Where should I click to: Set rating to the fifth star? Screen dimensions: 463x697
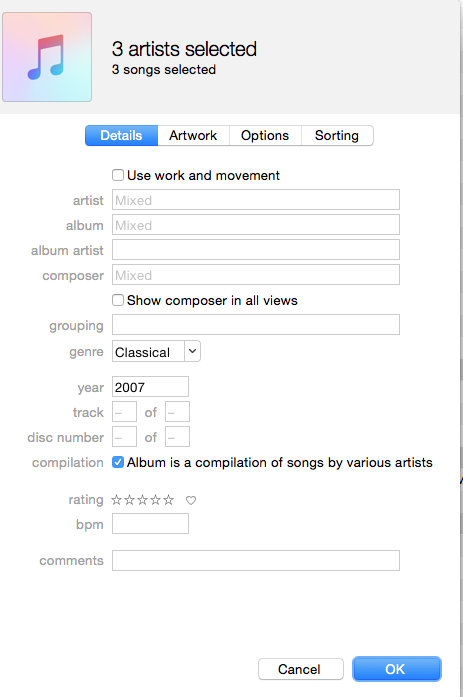[x=168, y=500]
